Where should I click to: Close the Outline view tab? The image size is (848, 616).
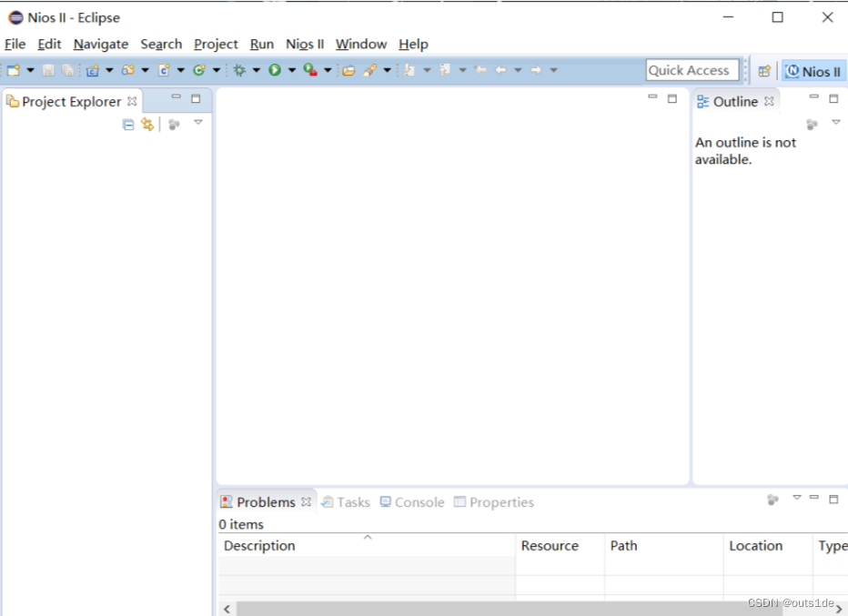point(769,101)
